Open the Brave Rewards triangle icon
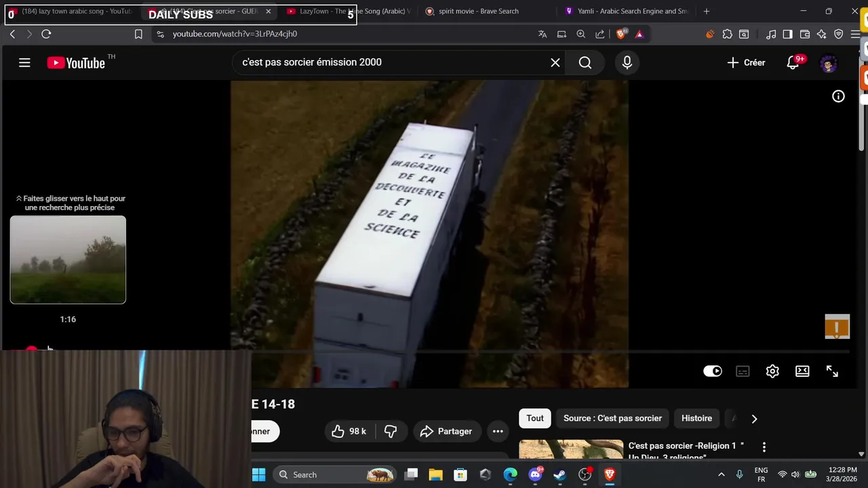 pos(639,34)
